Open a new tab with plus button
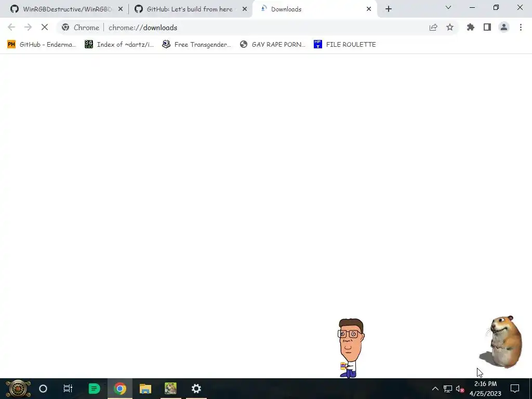The image size is (532, 399). coord(389,9)
